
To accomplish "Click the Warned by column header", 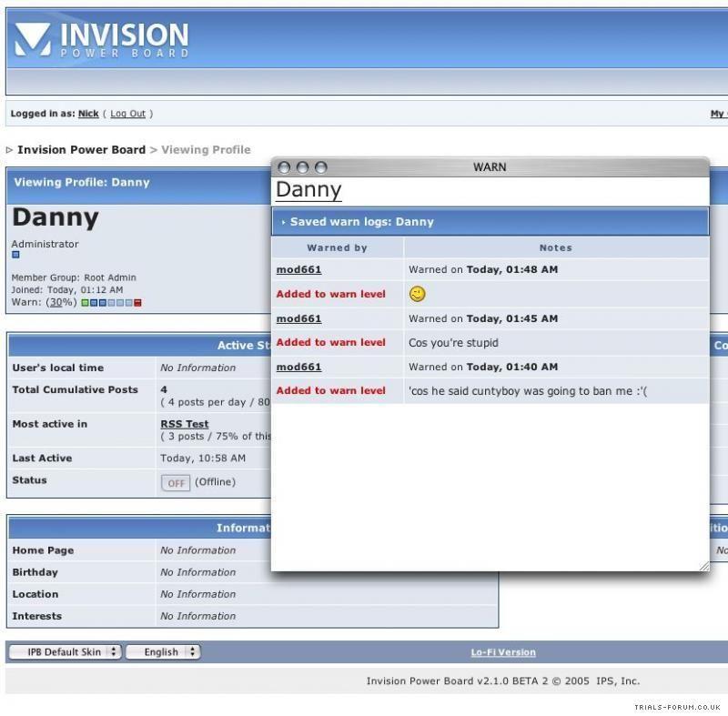I will click(337, 247).
